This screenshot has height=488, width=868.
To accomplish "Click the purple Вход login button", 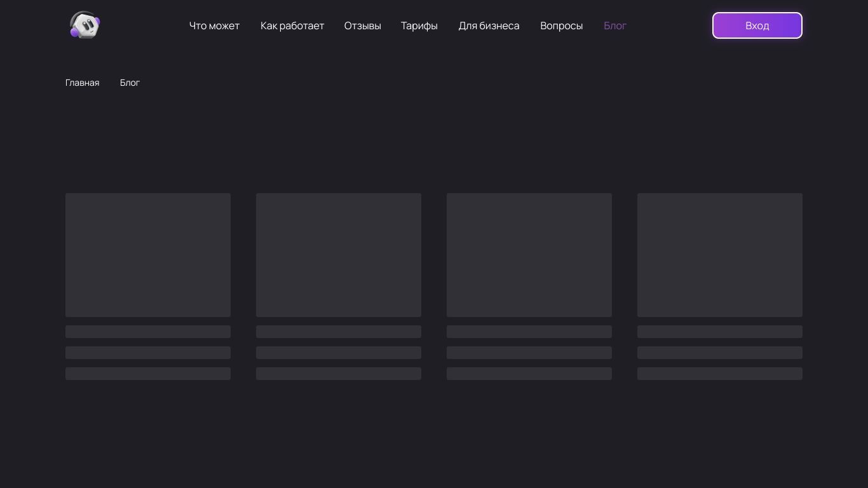I will coord(757,25).
